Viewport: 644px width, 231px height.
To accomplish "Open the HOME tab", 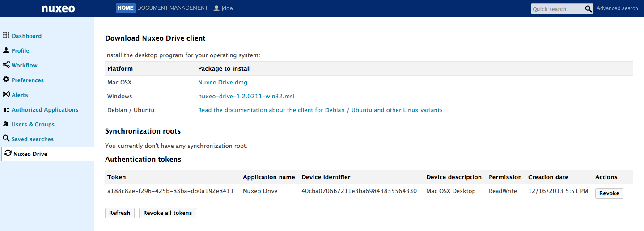I will 126,8.
